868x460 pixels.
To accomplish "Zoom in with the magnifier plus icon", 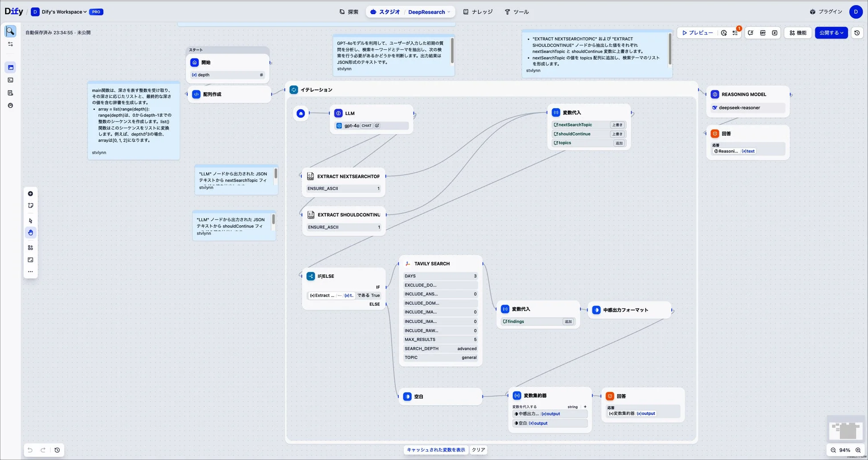I will point(858,450).
